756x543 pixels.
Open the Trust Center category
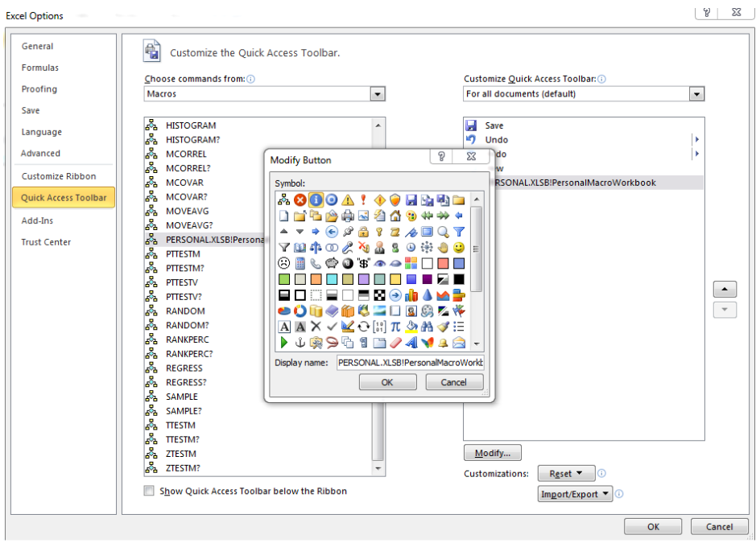[x=46, y=242]
